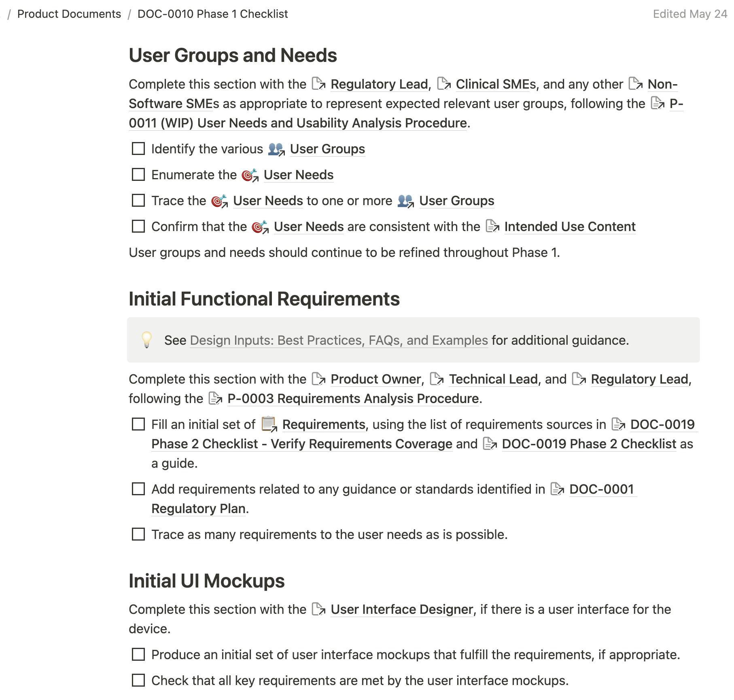Click the clipboard icon before Requirements
Screen dimensions: 734x700
coord(269,424)
